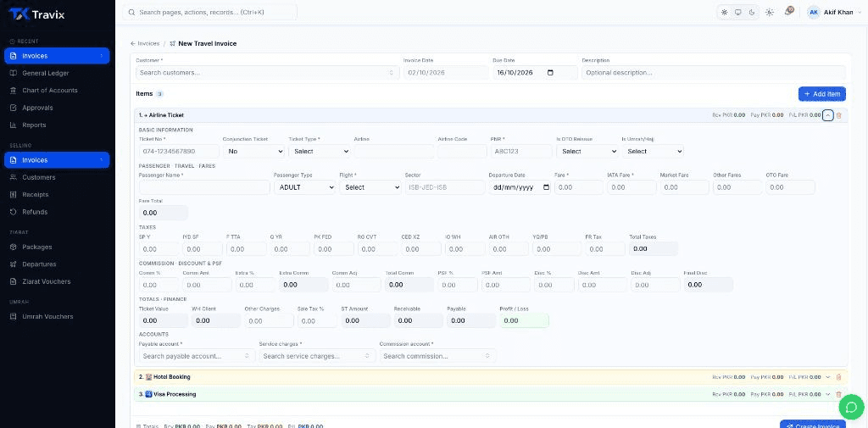Click the AK avatar circle
The image size is (868, 428).
(x=814, y=12)
